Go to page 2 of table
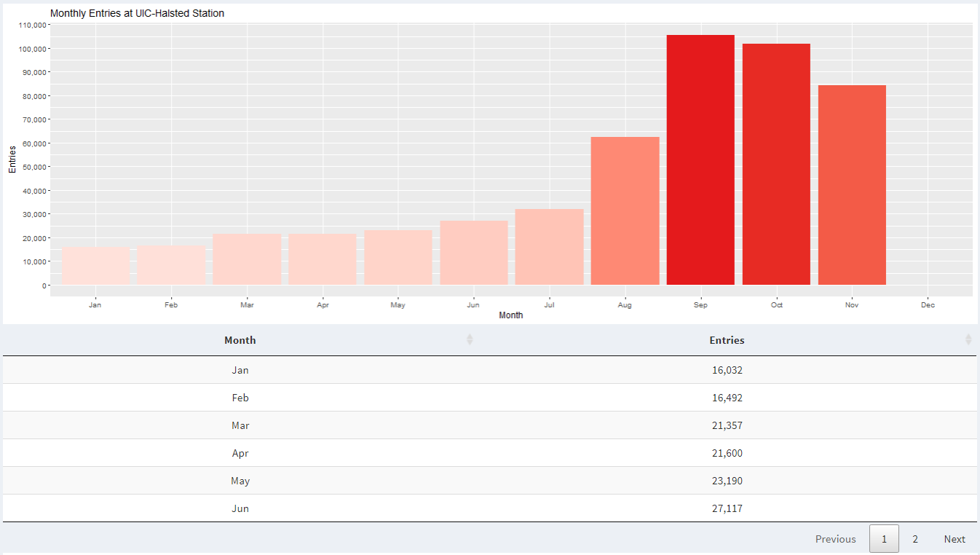 click(x=915, y=539)
